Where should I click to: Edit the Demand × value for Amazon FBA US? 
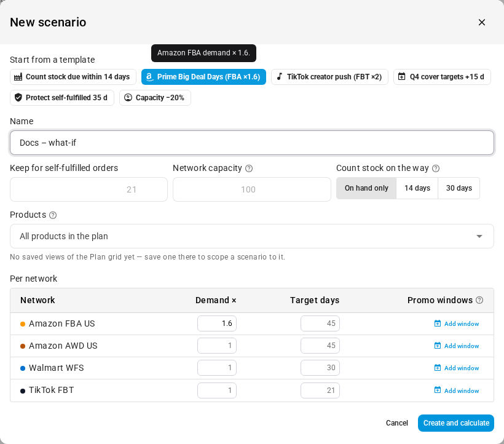217,323
